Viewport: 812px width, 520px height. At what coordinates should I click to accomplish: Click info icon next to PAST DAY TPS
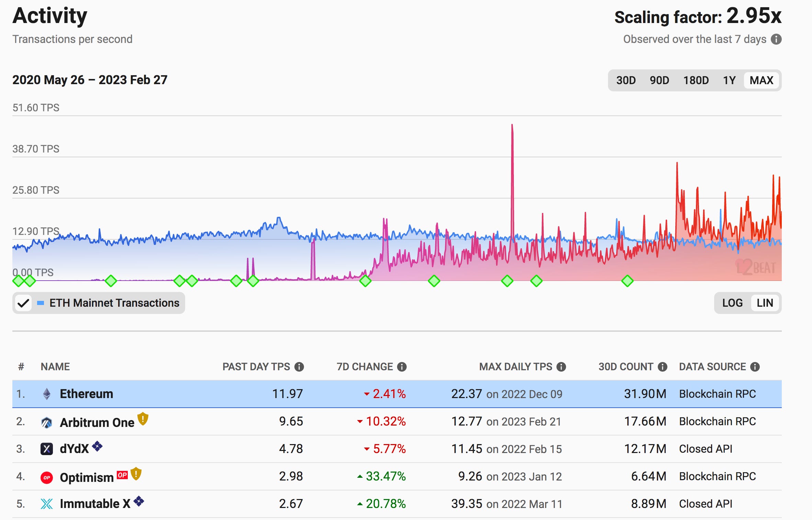(x=299, y=367)
